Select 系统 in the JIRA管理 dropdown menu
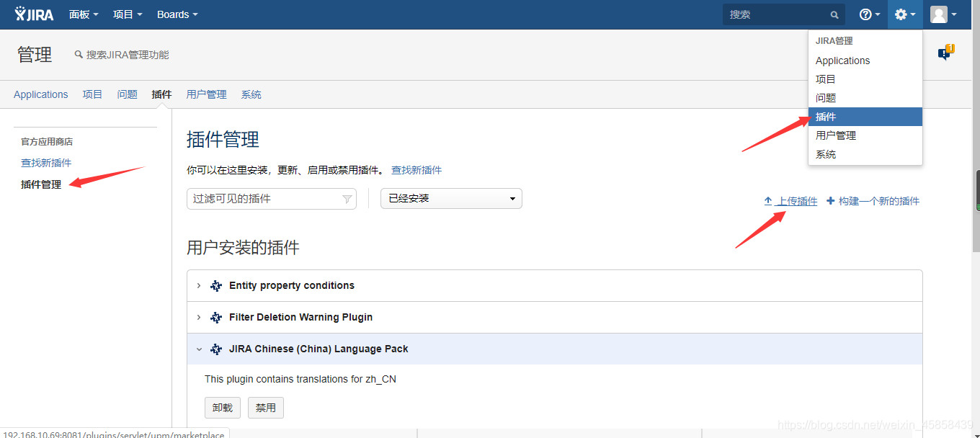Viewport: 980px width, 438px height. pyautogui.click(x=865, y=154)
